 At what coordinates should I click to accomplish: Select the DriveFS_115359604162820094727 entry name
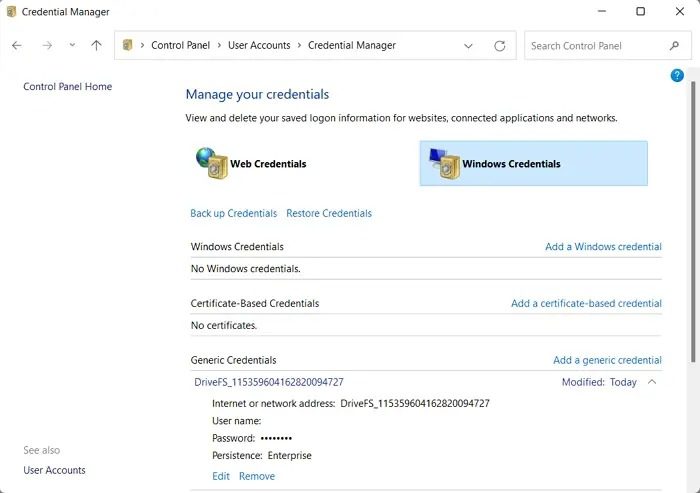(269, 382)
